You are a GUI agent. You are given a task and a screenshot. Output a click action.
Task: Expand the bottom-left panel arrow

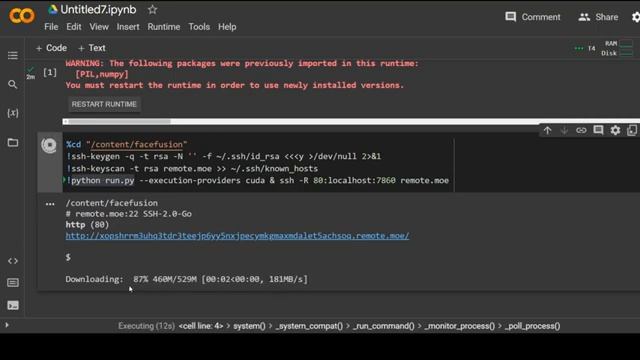point(7,325)
